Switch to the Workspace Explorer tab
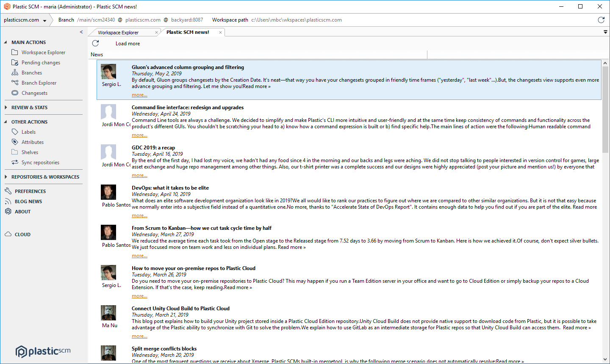This screenshot has height=364, width=610. [x=118, y=33]
